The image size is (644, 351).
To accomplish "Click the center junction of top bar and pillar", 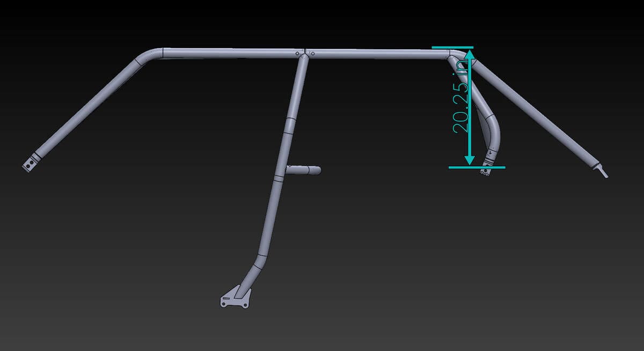I will [305, 53].
